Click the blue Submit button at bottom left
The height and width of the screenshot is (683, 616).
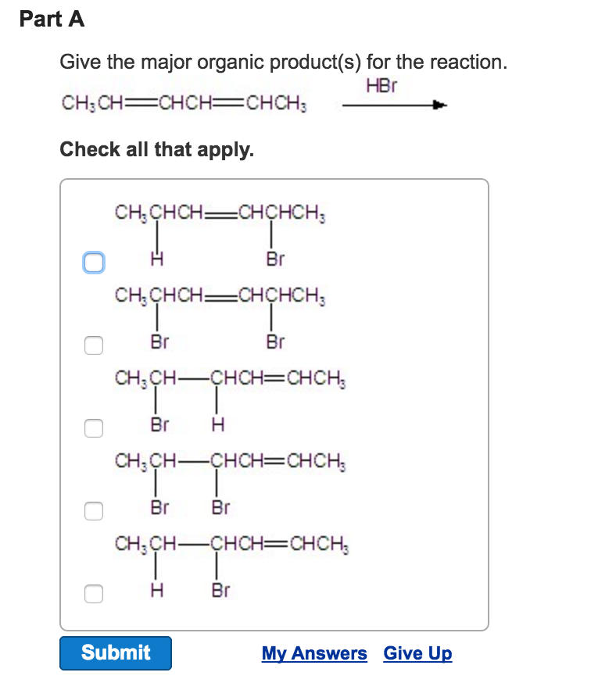[115, 653]
